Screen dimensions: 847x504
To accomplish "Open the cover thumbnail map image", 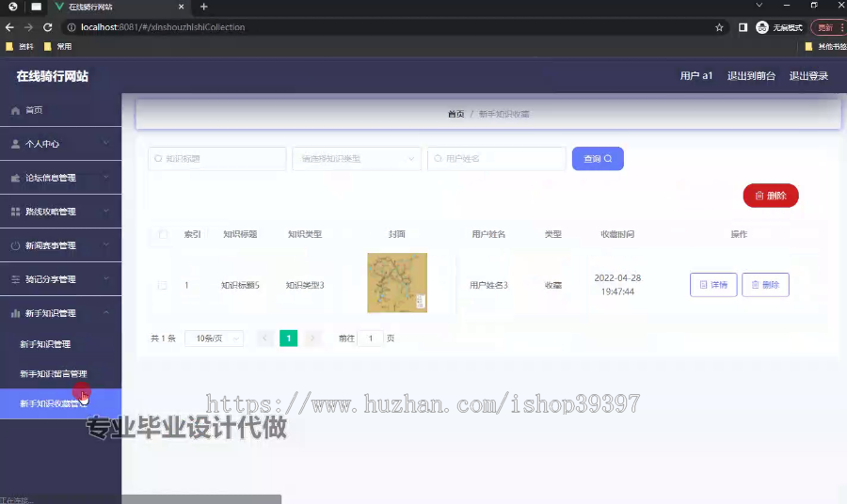I will point(397,283).
